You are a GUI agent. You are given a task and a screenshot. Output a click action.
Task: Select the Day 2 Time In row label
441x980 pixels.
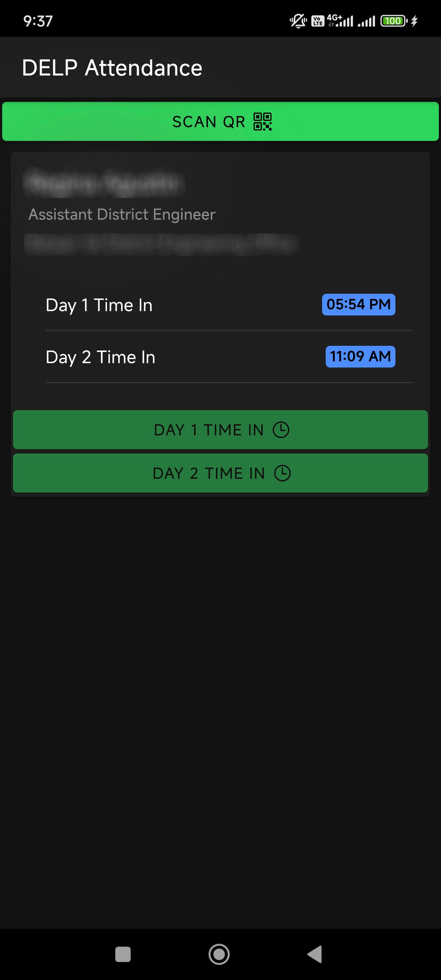pyautogui.click(x=100, y=357)
